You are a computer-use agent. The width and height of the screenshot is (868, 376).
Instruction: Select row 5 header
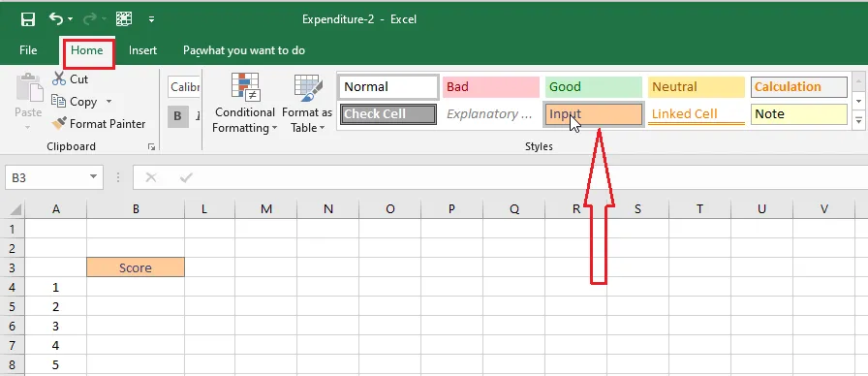[x=13, y=307]
